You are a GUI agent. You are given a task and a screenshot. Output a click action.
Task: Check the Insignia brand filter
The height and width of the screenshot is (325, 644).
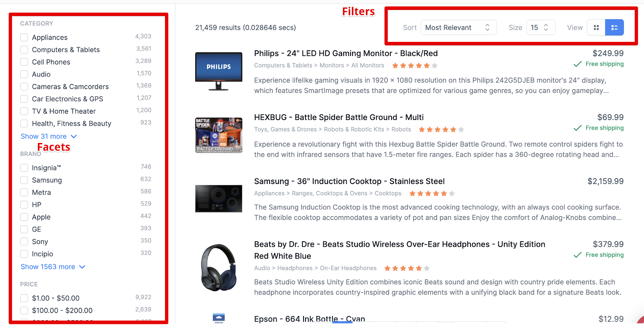(x=24, y=168)
